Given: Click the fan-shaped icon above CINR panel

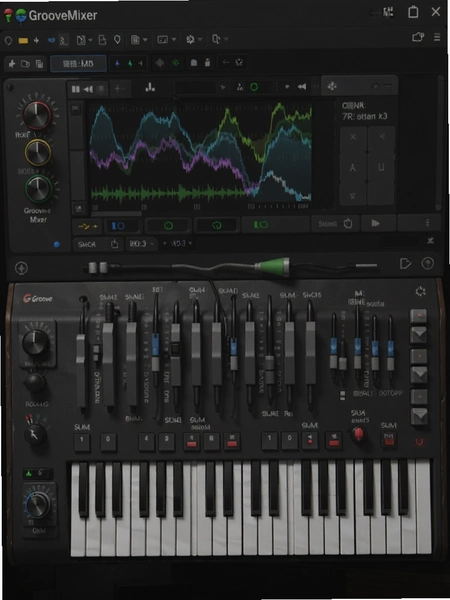Looking at the screenshot, I should (331, 86).
